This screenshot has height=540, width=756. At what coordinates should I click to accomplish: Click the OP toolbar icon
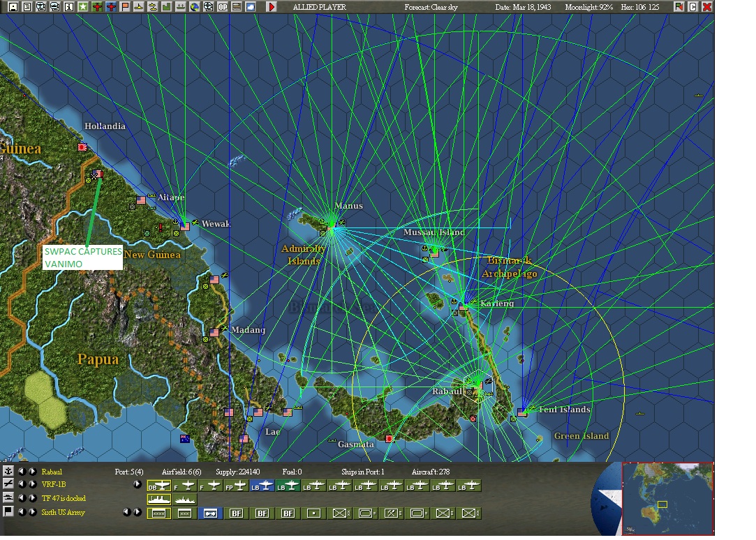(222, 6)
